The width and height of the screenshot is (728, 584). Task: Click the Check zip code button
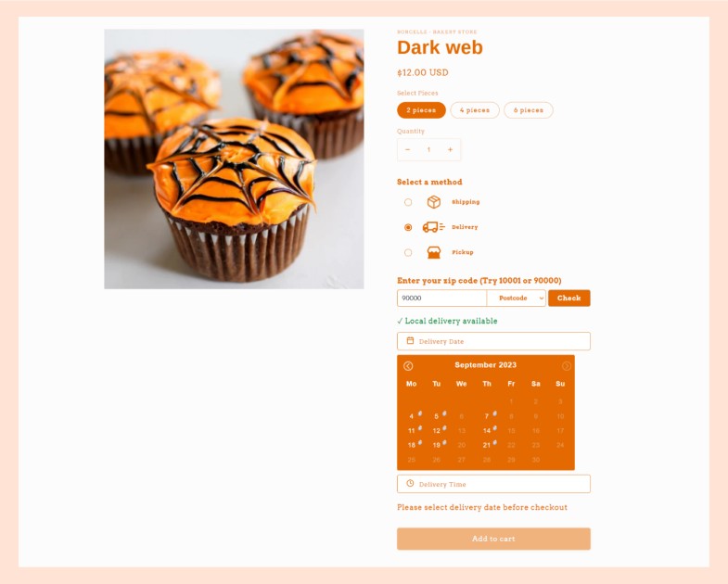point(569,298)
